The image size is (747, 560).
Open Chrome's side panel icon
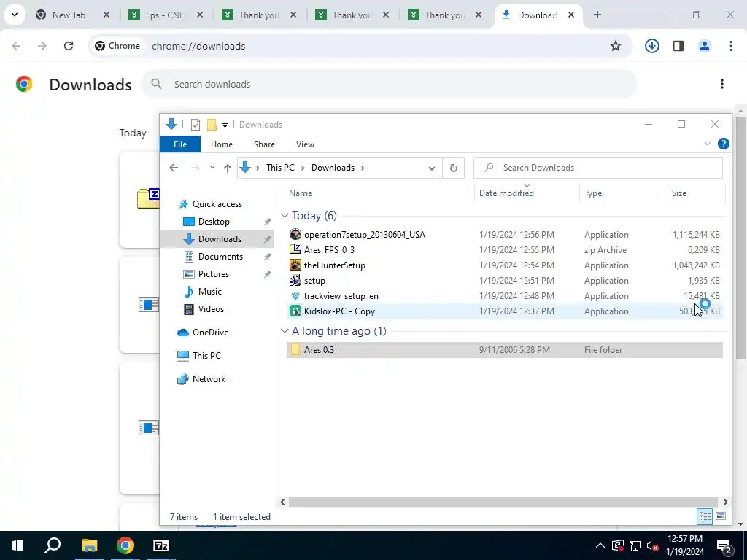point(678,46)
